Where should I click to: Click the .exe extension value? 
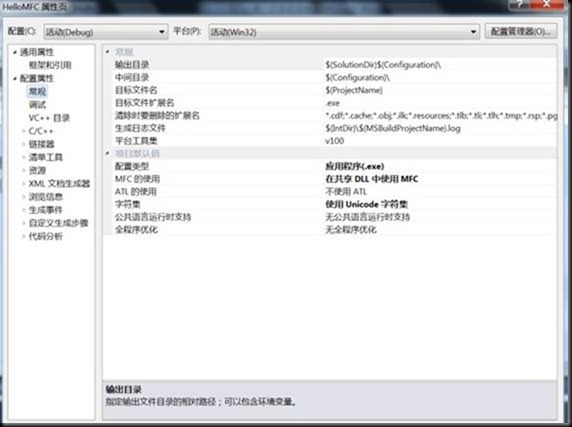(333, 103)
